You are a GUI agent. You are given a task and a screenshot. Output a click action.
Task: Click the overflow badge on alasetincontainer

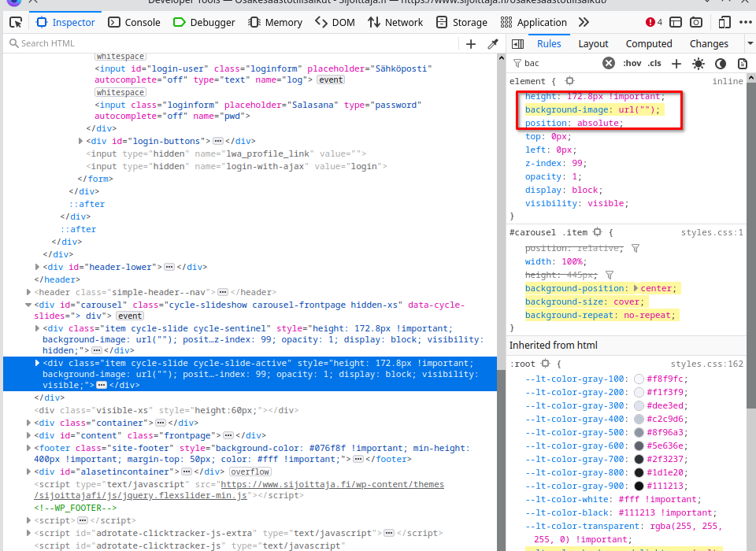(x=250, y=472)
